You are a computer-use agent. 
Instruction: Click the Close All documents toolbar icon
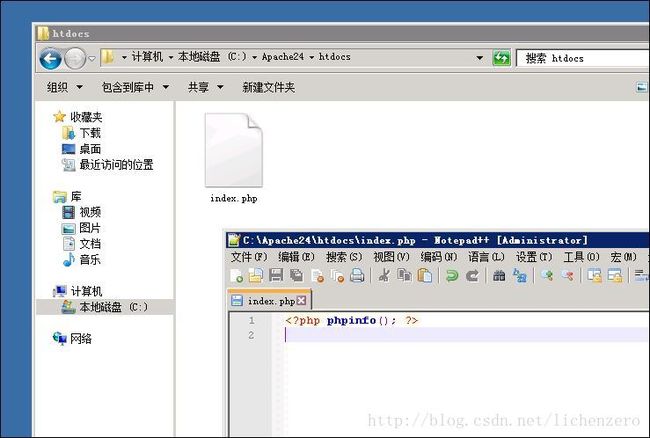pyautogui.click(x=337, y=276)
